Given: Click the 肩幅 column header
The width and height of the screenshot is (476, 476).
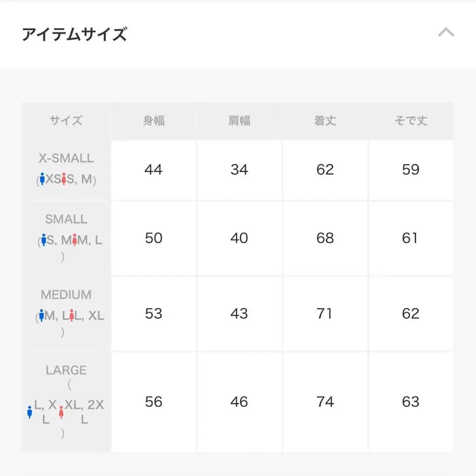Looking at the screenshot, I should [x=239, y=121].
